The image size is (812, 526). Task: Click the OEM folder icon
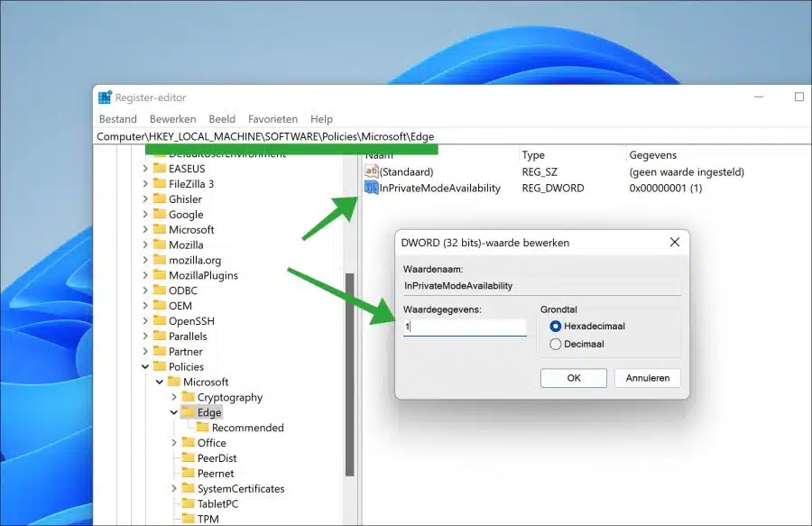160,306
